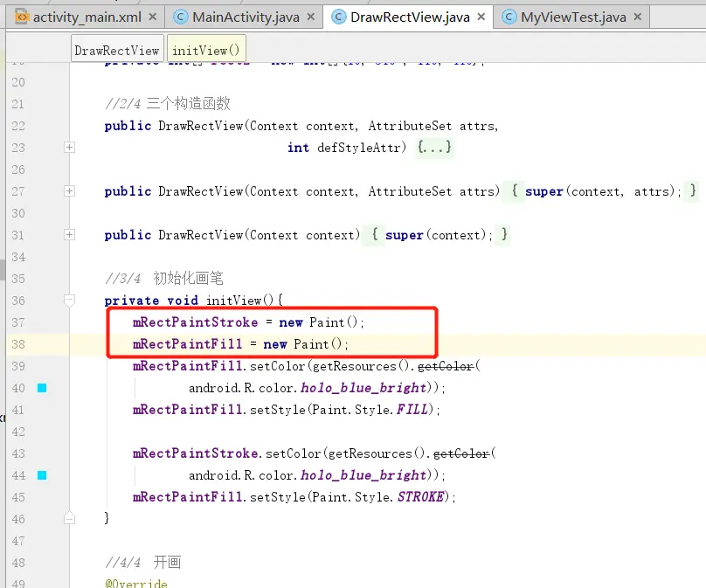Expand the folded constructor at line 31
Image resolution: width=706 pixels, height=588 pixels.
pos(69,234)
